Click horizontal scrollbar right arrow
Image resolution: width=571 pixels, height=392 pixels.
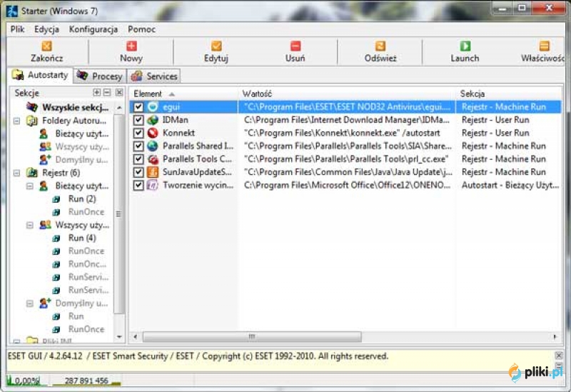tap(555, 336)
